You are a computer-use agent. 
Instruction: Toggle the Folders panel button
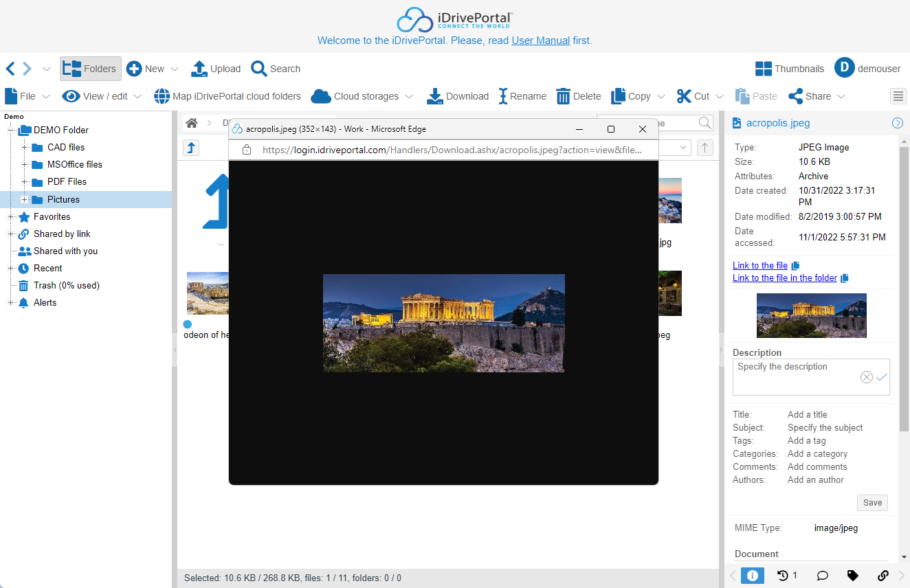pyautogui.click(x=91, y=69)
